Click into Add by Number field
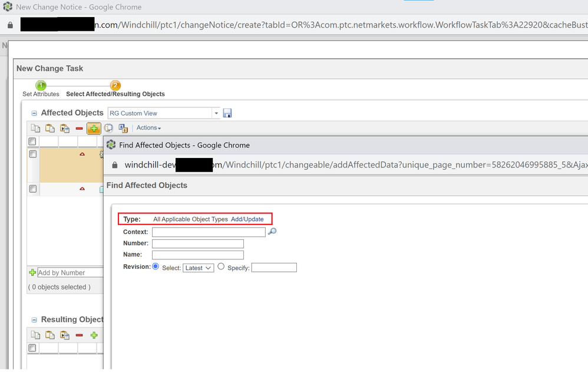 (x=70, y=272)
